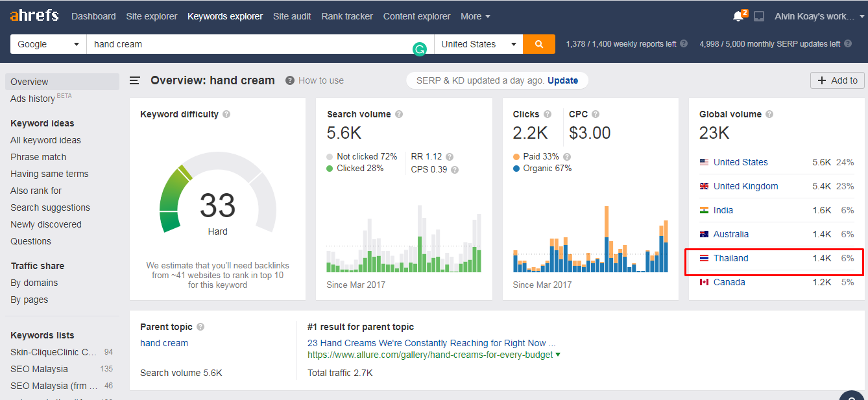Click the help icon next to CPC

[x=596, y=114]
